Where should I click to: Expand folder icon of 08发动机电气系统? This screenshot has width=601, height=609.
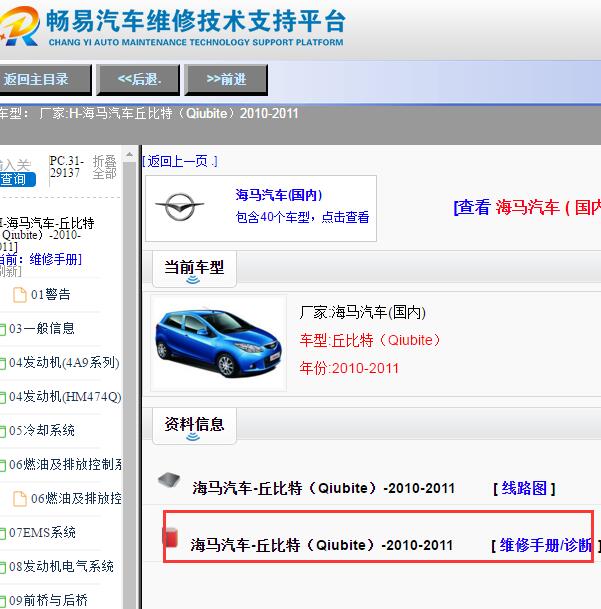3,567
